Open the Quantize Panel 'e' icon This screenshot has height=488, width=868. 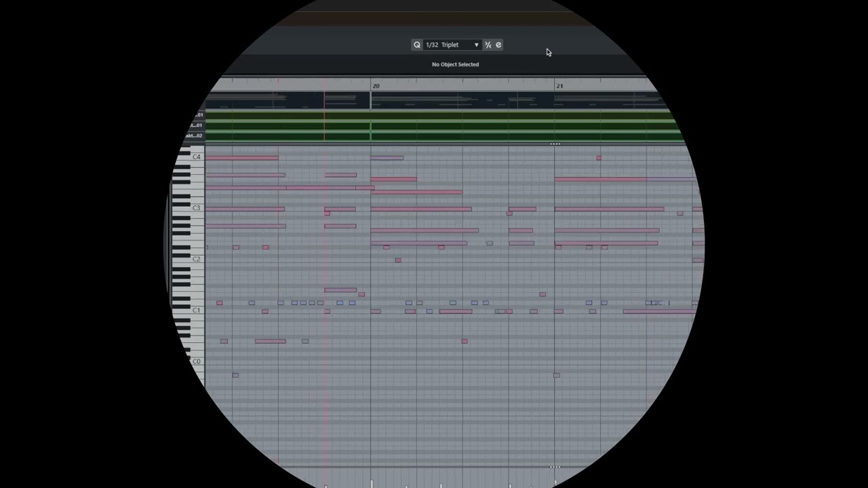tap(498, 45)
